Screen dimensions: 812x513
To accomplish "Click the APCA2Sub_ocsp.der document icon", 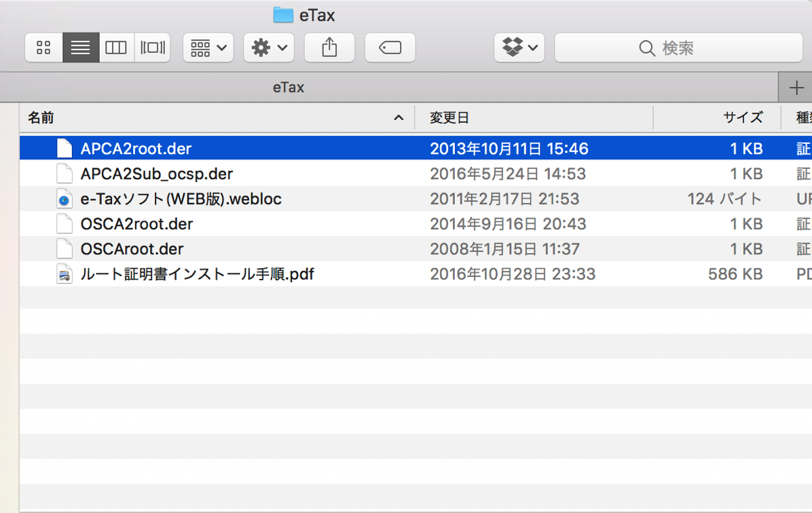I will pos(64,174).
